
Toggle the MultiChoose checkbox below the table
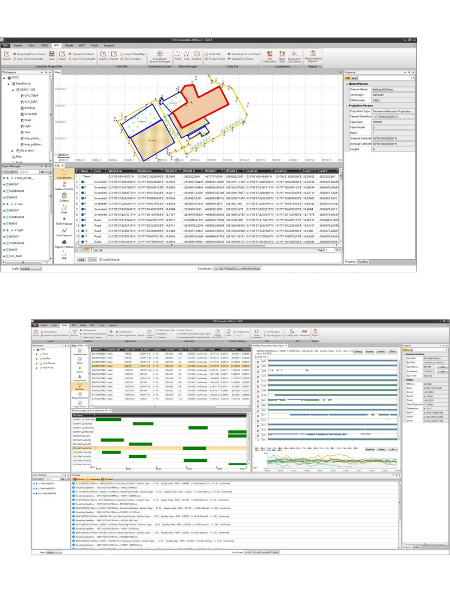click(101, 259)
